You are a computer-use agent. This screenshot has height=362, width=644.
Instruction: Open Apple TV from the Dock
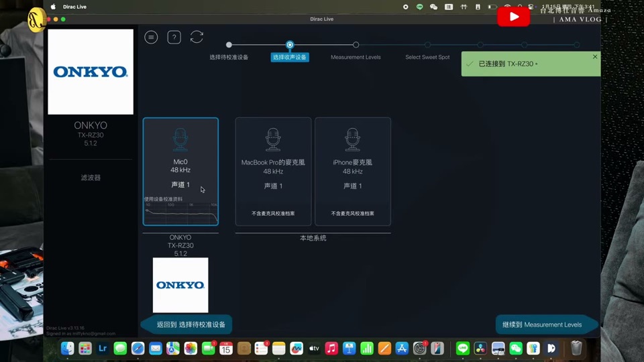pos(314,349)
